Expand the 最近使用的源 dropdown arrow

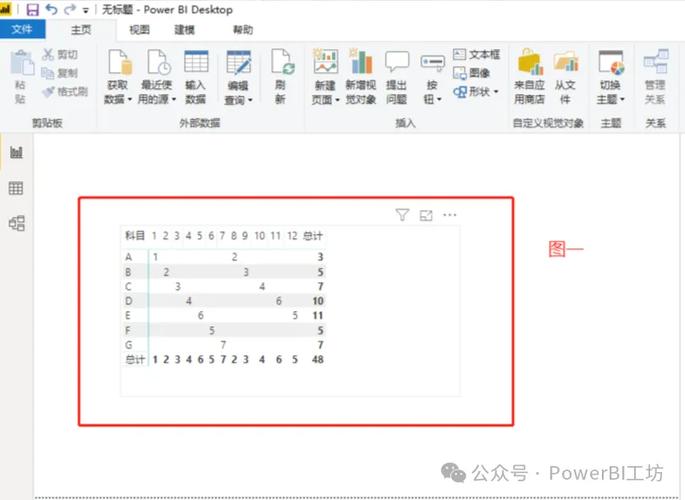[x=174, y=100]
